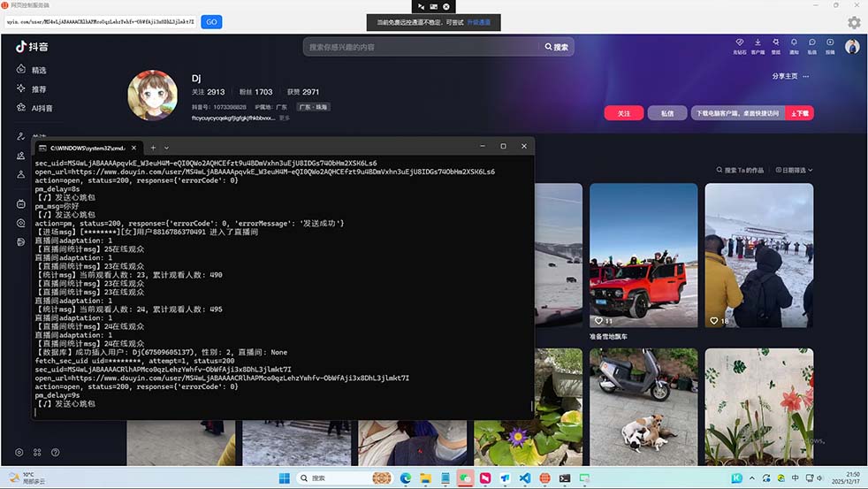Select the cmd.exe terminal tab
The height and width of the screenshot is (489, 868).
pyautogui.click(x=87, y=148)
